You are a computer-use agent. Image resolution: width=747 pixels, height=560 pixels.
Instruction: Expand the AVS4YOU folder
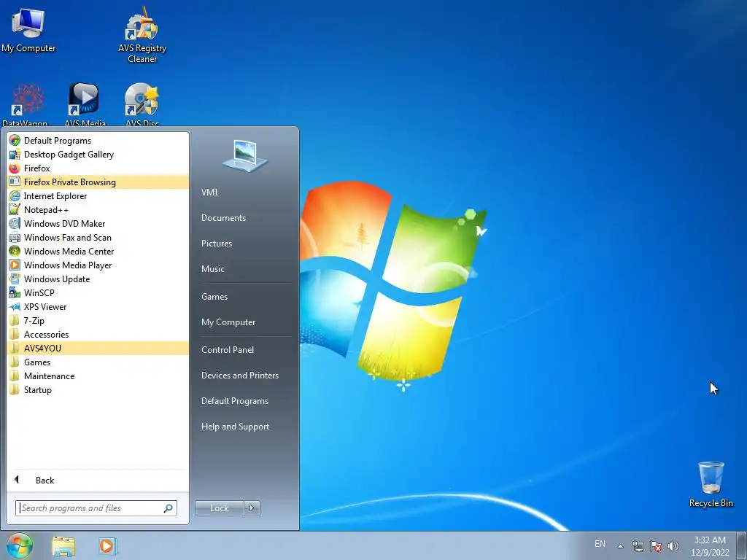point(98,348)
